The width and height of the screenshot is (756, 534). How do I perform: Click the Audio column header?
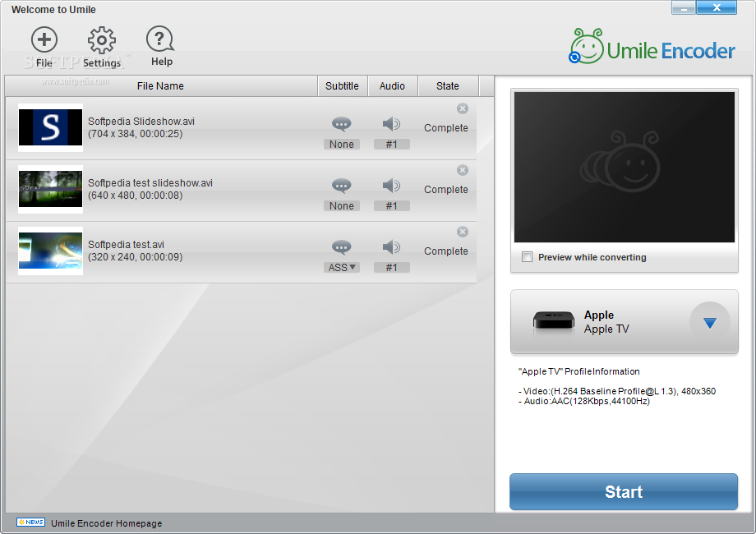393,86
